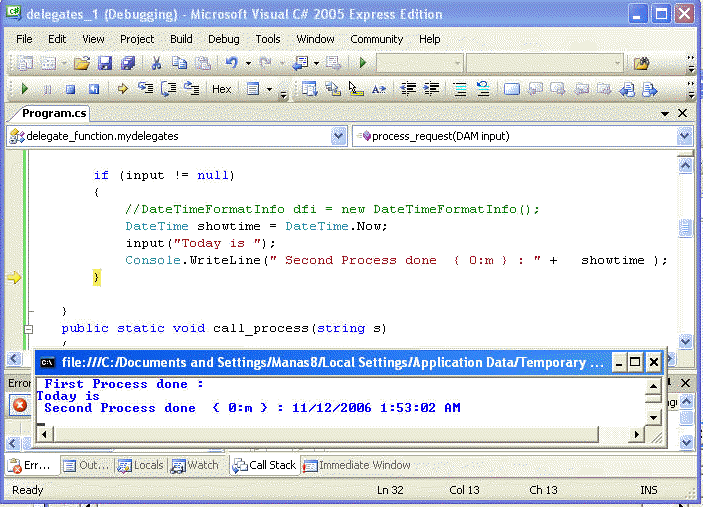Click the Cut scissors icon

tap(156, 63)
